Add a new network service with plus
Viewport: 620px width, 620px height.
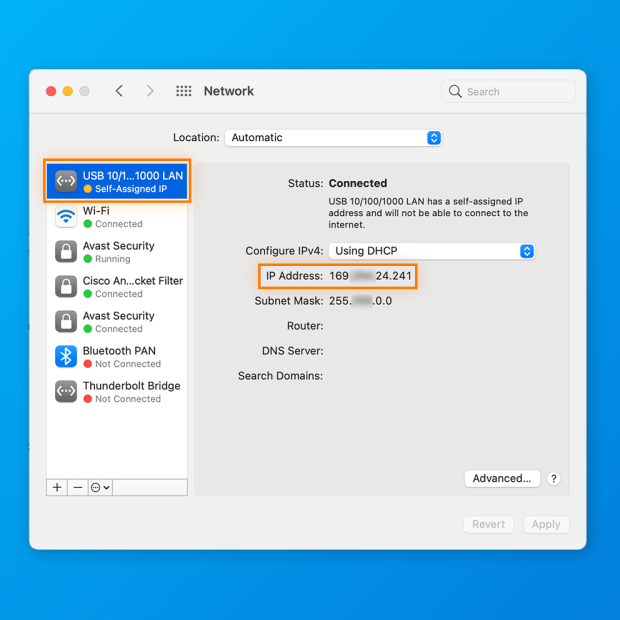(57, 487)
